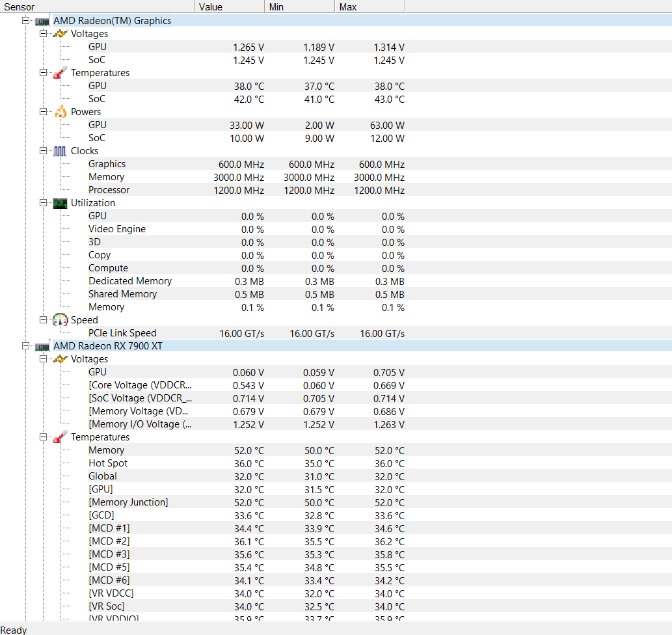The height and width of the screenshot is (635, 672).
Task: Click the Powers flame icon
Action: pos(60,112)
